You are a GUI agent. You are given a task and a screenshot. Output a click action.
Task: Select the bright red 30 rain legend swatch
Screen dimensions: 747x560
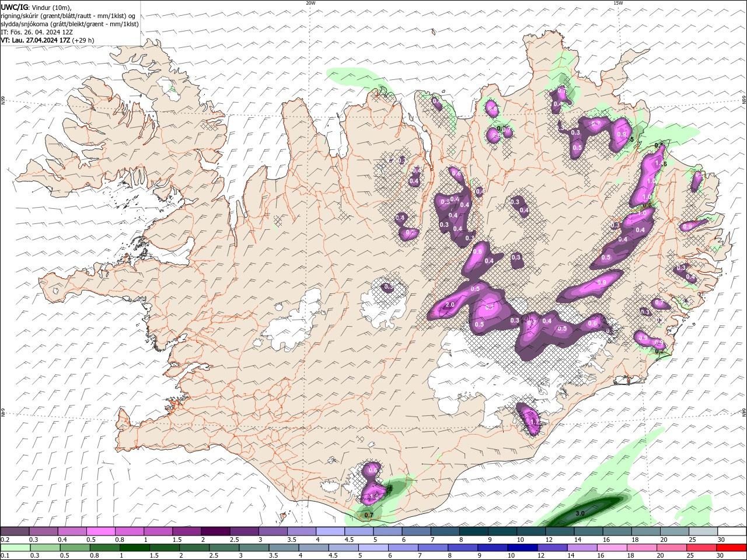[x=731, y=548]
